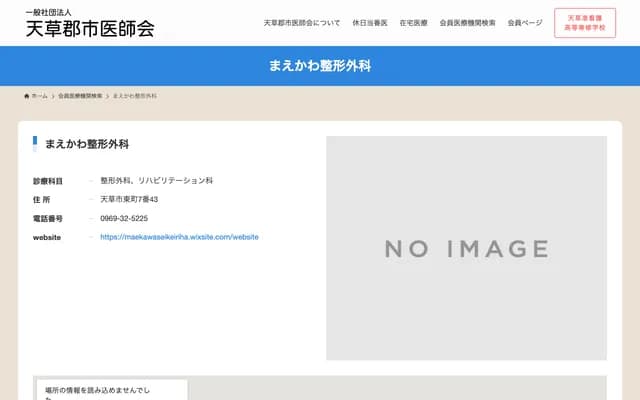Click the map load error message box
Image resolution: width=640 pixels, height=400 pixels.
[x=110, y=390]
